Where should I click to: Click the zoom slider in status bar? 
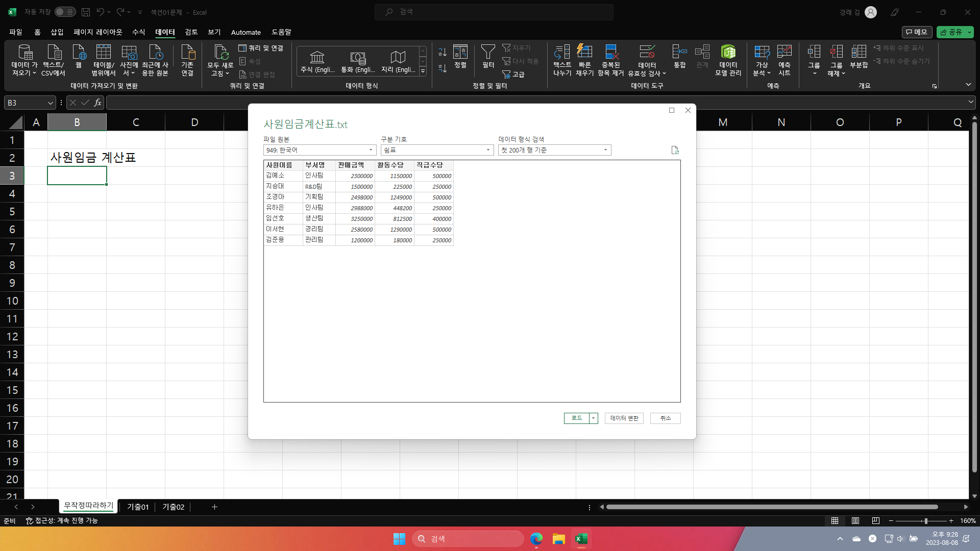pos(925,521)
